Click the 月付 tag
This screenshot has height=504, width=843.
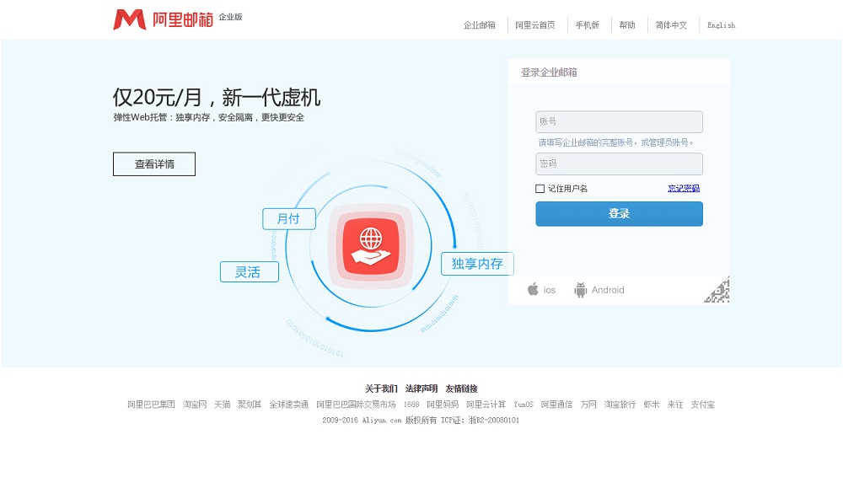click(288, 218)
